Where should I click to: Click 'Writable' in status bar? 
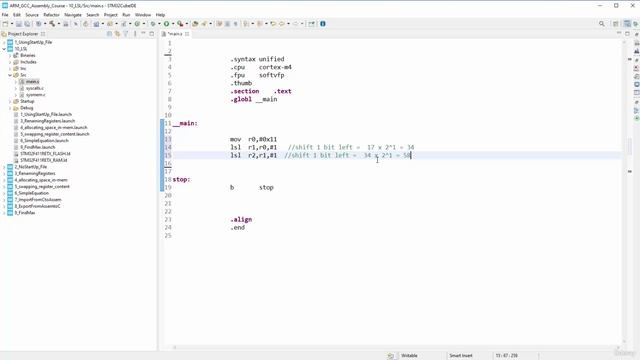409,356
